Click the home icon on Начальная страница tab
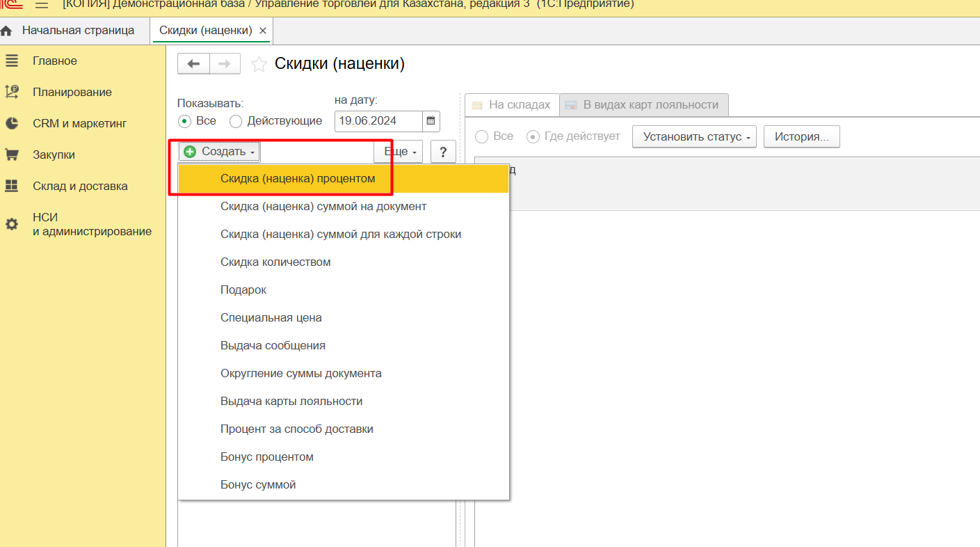This screenshot has height=547, width=980. point(7,31)
